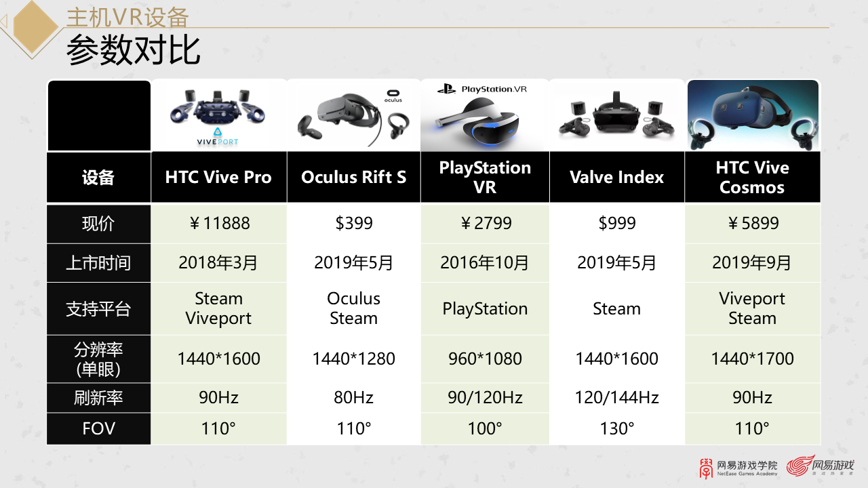The width and height of the screenshot is (868, 488).
Task: Click the NetEase Games Academy logo
Action: (x=738, y=467)
